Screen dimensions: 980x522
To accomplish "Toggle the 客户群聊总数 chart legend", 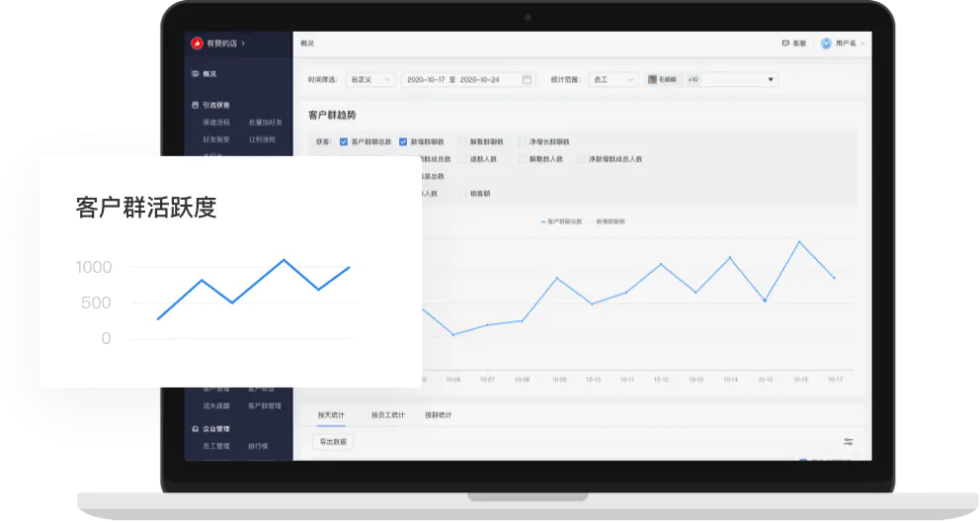I will pos(561,221).
